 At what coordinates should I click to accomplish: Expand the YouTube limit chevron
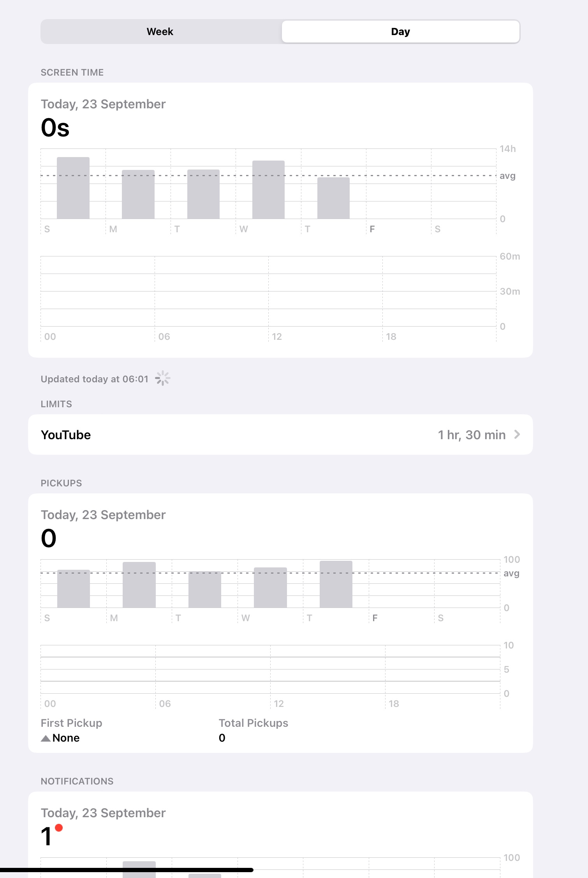(517, 434)
